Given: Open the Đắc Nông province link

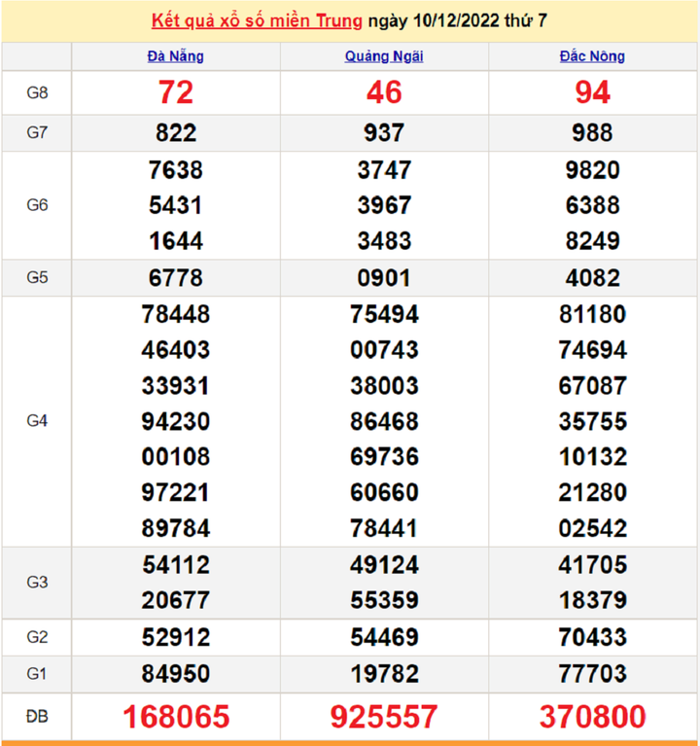Looking at the screenshot, I should (592, 56).
